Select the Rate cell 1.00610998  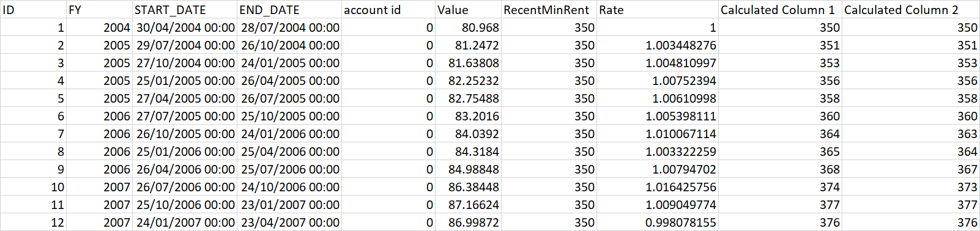657,98
